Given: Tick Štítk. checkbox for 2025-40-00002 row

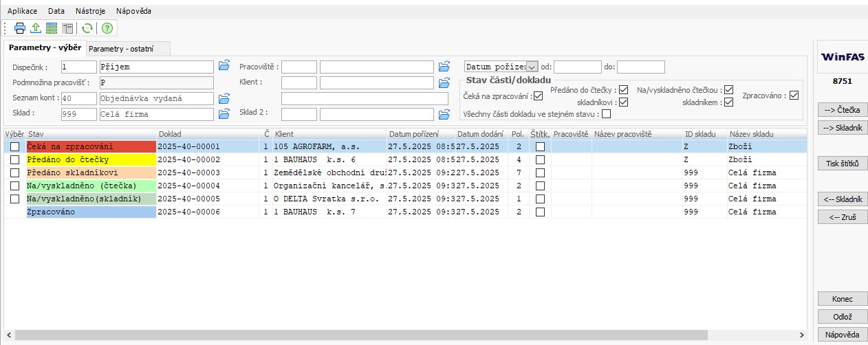Looking at the screenshot, I should tap(541, 159).
